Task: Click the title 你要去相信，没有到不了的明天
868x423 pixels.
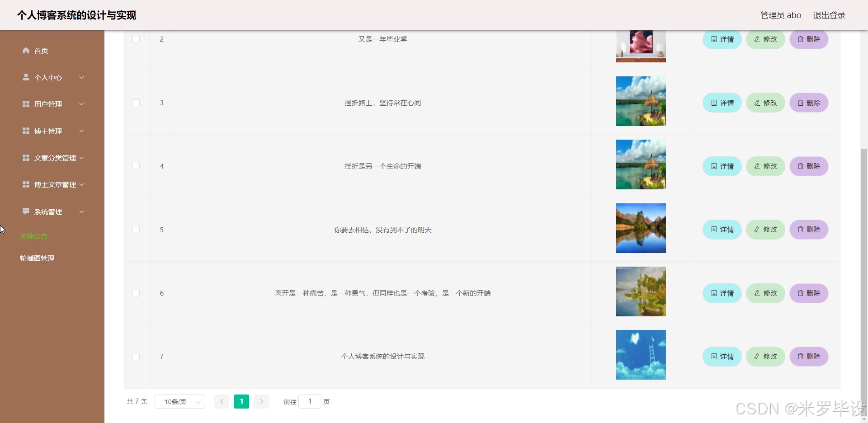Action: point(383,230)
